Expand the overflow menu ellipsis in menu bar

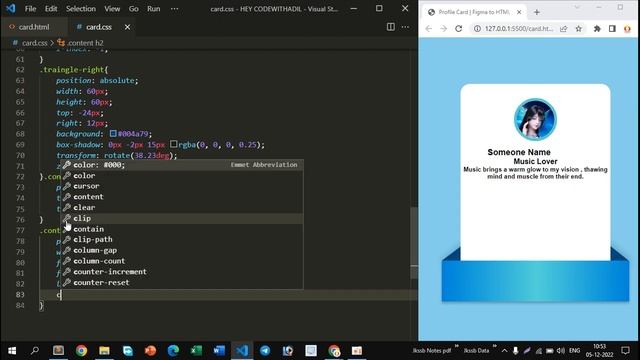(174, 9)
